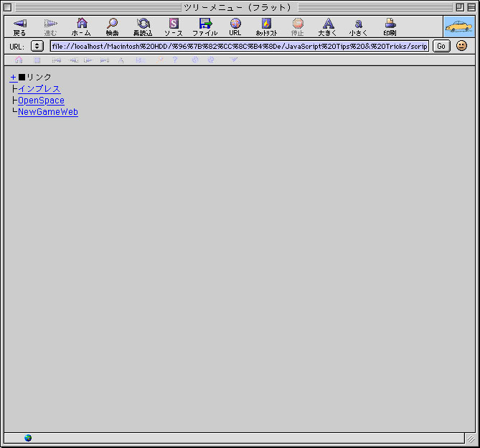Click the window zoom box in title bar
This screenshot has width=480, height=448.
coord(459,7)
